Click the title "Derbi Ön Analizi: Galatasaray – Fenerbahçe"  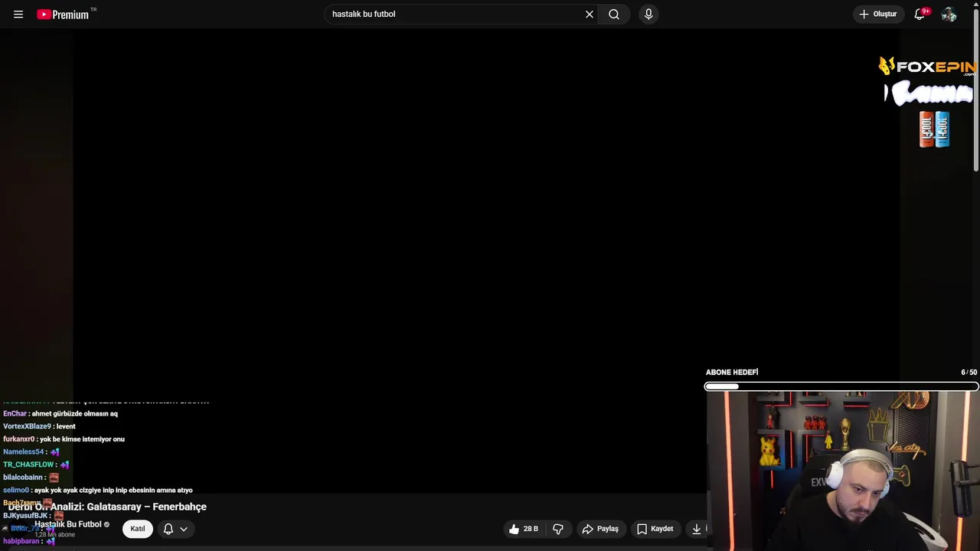107,507
